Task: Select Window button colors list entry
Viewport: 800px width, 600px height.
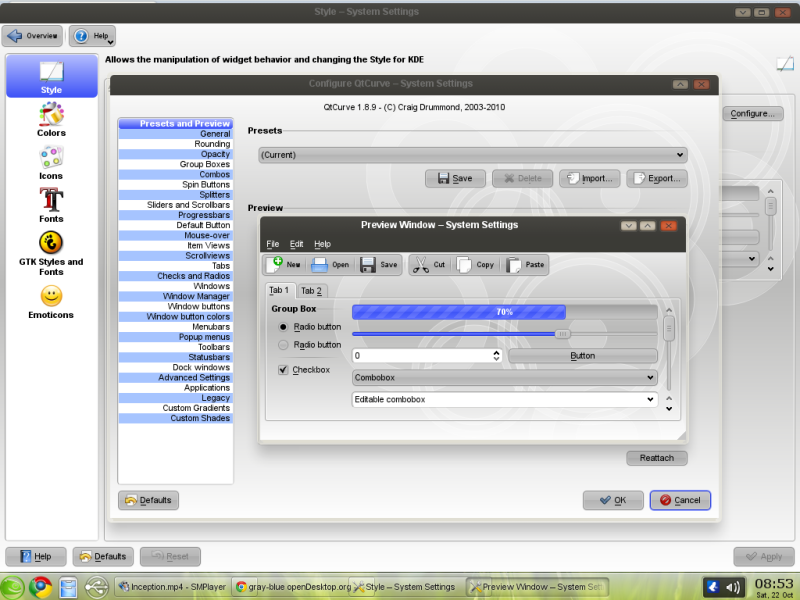Action: click(176, 316)
